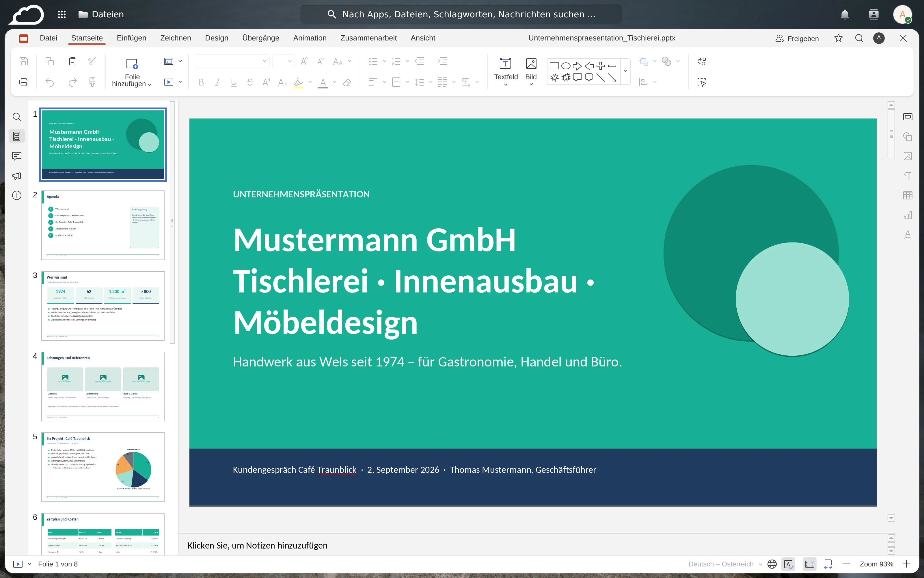Click the highlight color yellow swatch button
Screen dimensions: 924x578
pos(299,82)
